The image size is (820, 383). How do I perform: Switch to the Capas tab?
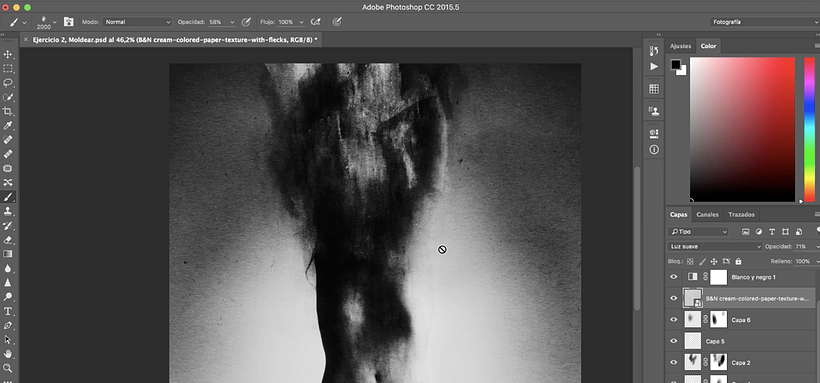coord(679,215)
